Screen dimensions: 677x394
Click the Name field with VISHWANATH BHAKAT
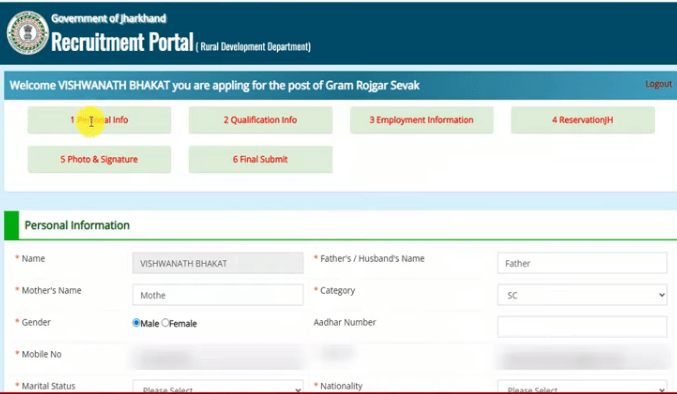pyautogui.click(x=218, y=263)
